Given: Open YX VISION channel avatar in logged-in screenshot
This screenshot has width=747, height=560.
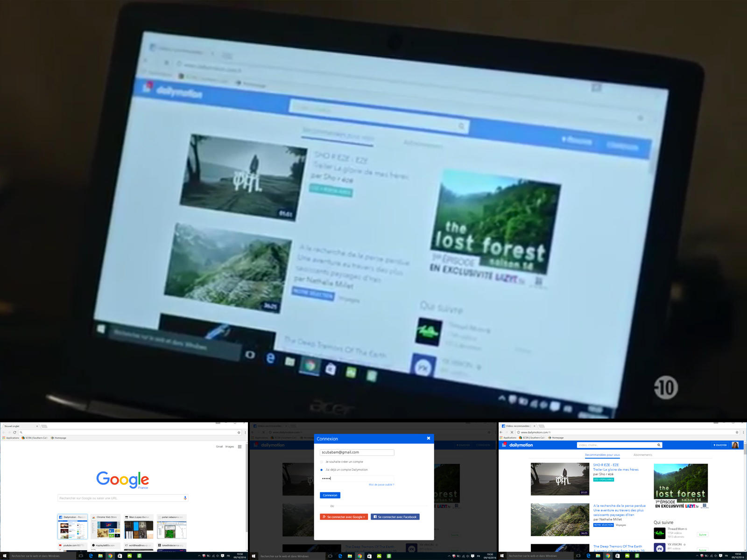Looking at the screenshot, I should pyautogui.click(x=659, y=547).
